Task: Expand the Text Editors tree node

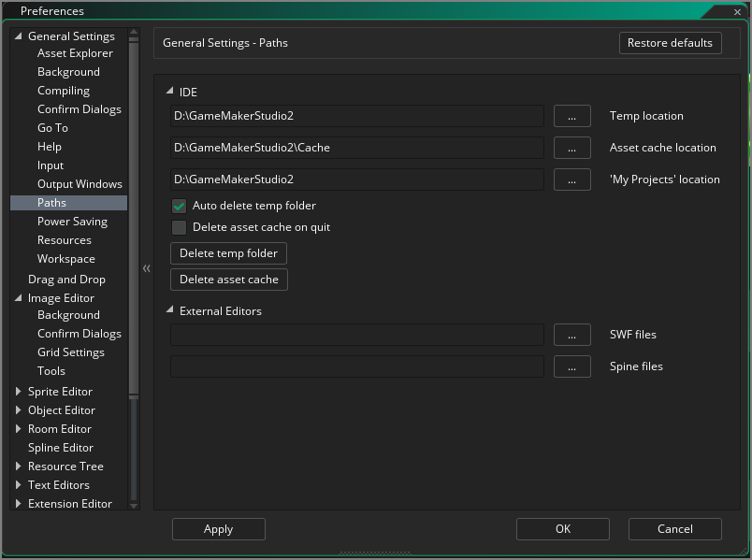Action: pyautogui.click(x=18, y=484)
